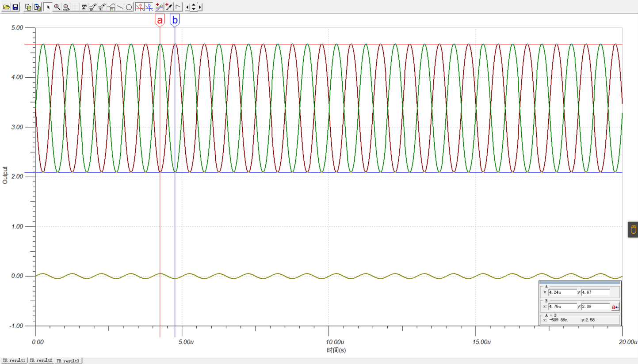This screenshot has height=364, width=638.
Task: Click the 0.00 y-axis tick label
Action: [x=17, y=276]
